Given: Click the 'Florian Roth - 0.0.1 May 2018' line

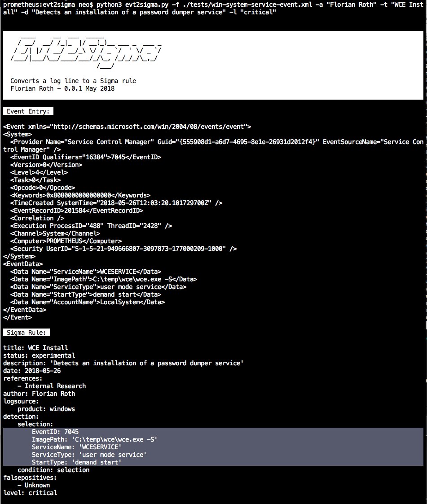Looking at the screenshot, I should 62,88.
